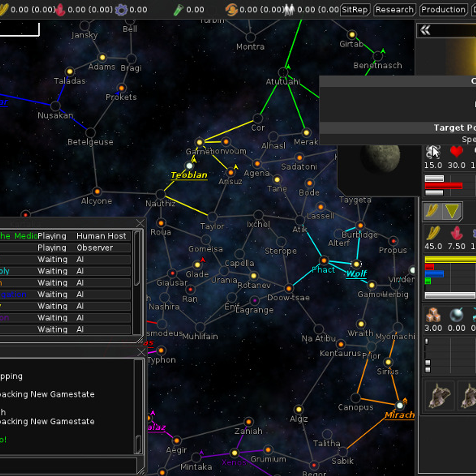
Task: Click the Lagrange purple star
Action: (254, 301)
